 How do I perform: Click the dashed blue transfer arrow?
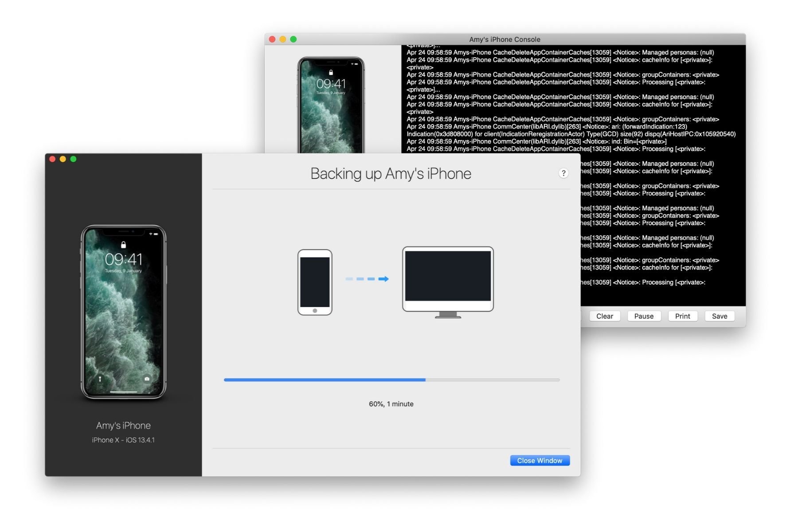(367, 279)
